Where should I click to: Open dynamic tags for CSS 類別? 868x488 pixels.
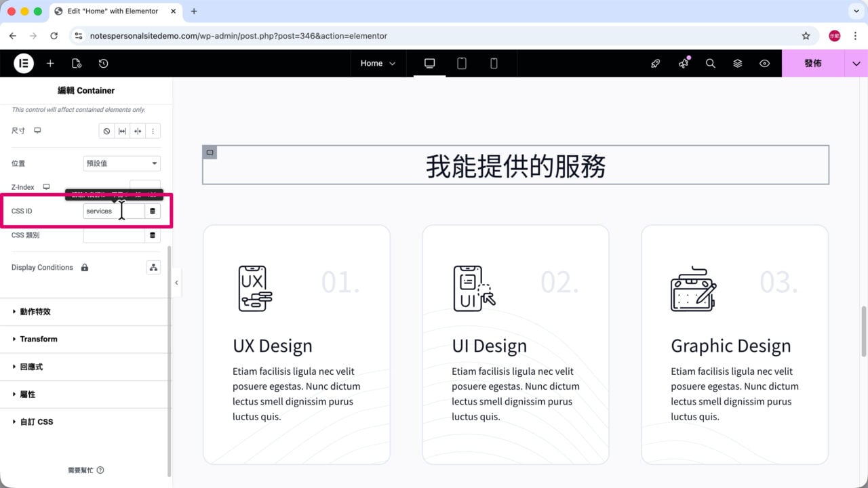pyautogui.click(x=153, y=235)
